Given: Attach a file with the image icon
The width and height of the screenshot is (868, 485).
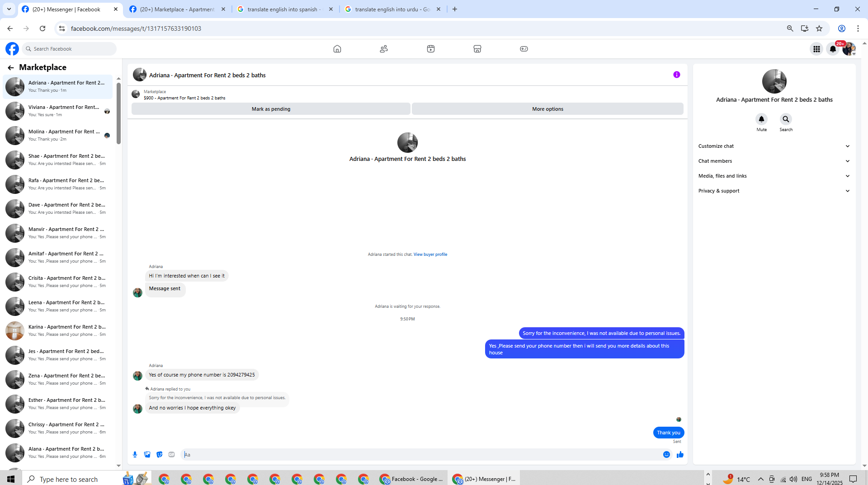Looking at the screenshot, I should tap(147, 455).
